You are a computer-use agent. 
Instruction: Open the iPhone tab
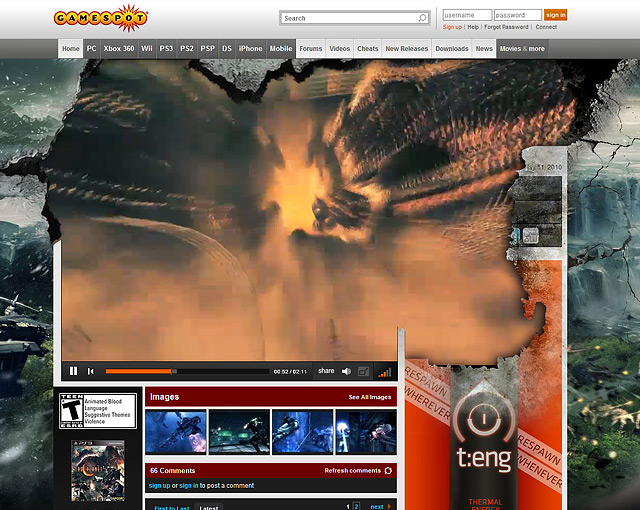pyautogui.click(x=251, y=49)
